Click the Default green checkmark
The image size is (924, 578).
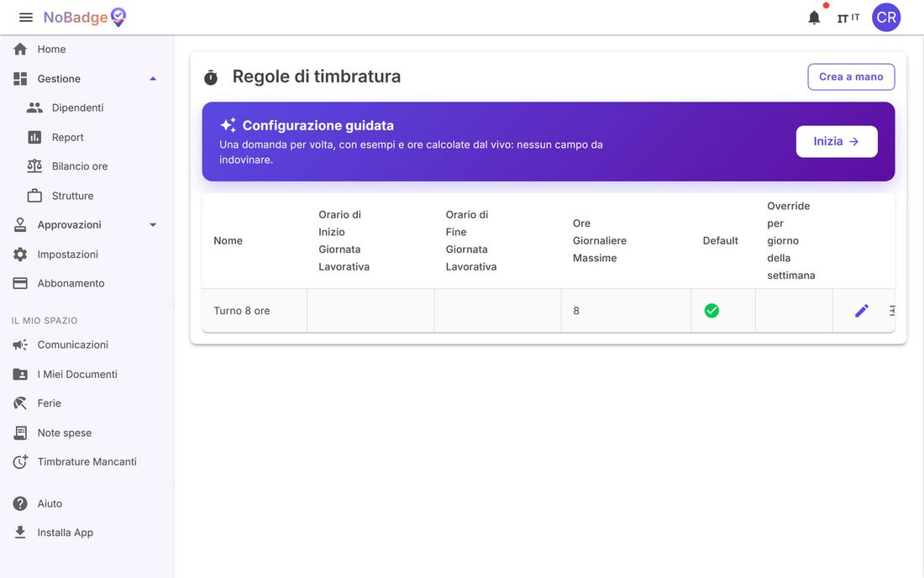point(711,311)
